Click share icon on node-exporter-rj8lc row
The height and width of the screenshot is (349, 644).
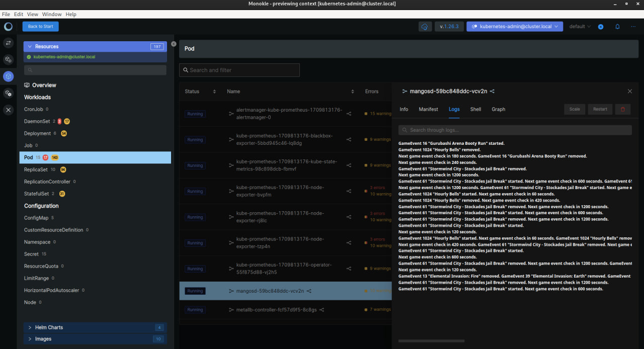(349, 217)
